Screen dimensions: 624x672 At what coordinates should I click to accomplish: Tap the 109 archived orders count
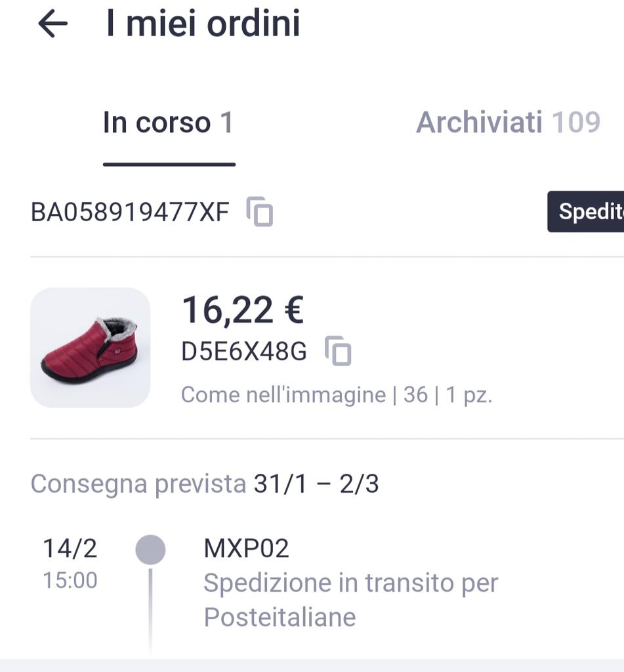[x=575, y=123]
